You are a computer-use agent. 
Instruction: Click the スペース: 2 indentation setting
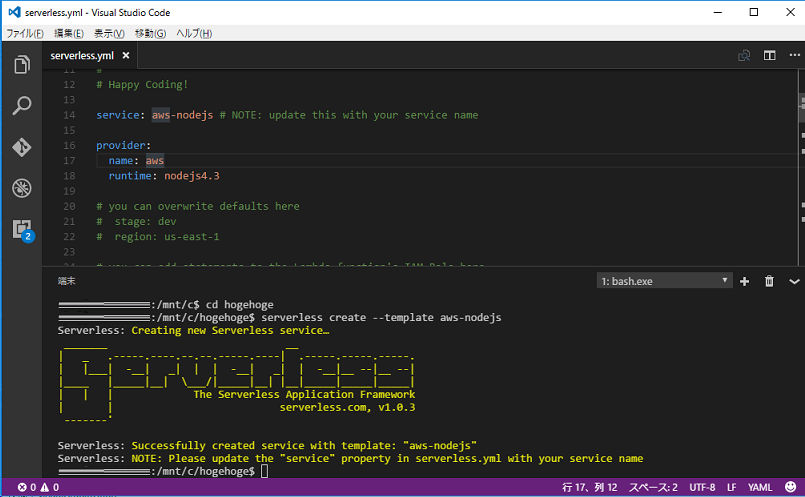click(x=653, y=487)
